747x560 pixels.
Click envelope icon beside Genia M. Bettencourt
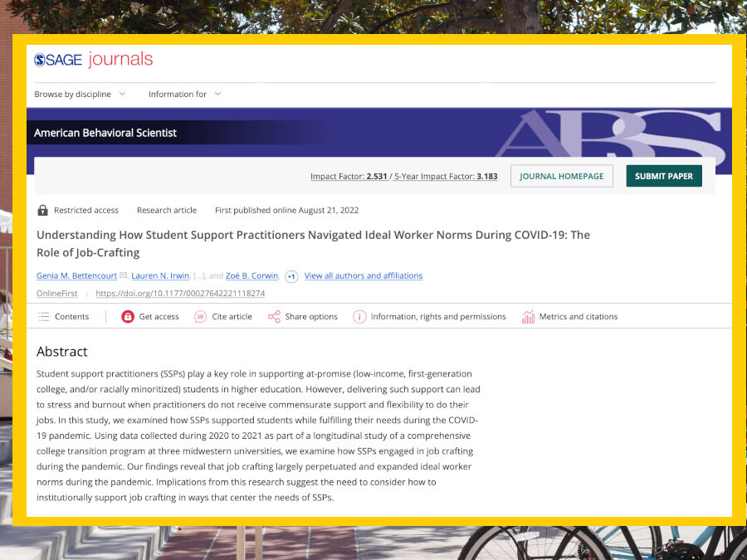click(123, 275)
